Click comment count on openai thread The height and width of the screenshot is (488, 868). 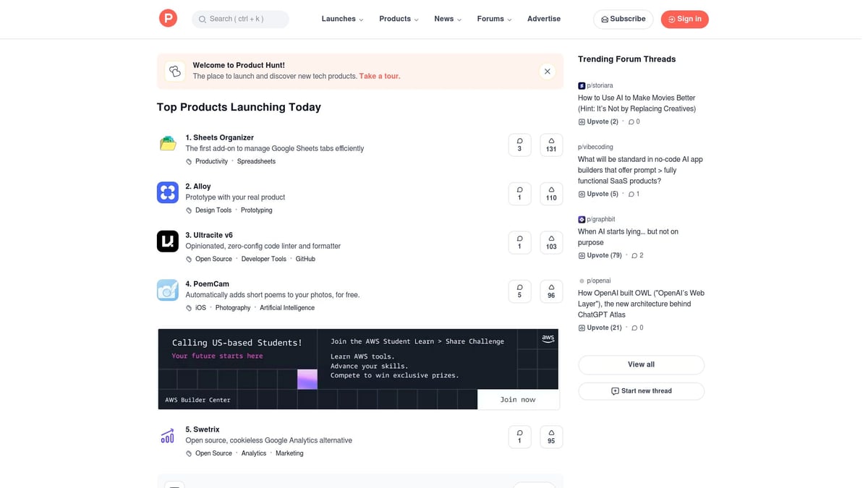(637, 328)
